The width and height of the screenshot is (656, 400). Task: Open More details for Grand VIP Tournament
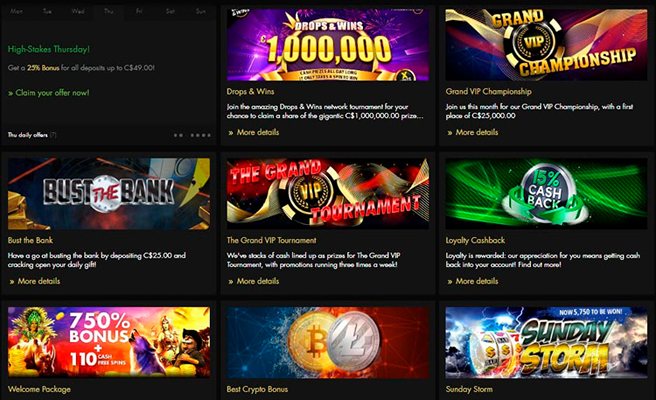(x=254, y=281)
